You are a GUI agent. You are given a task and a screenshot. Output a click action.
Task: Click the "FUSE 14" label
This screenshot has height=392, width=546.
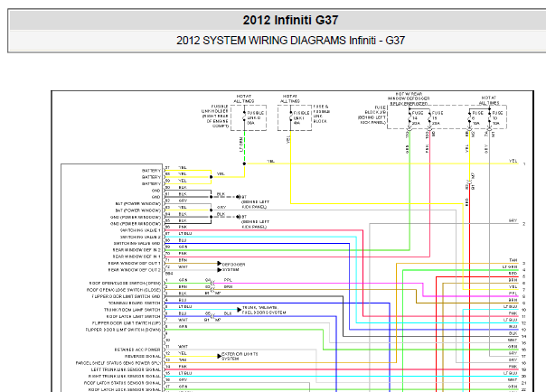tap(417, 118)
